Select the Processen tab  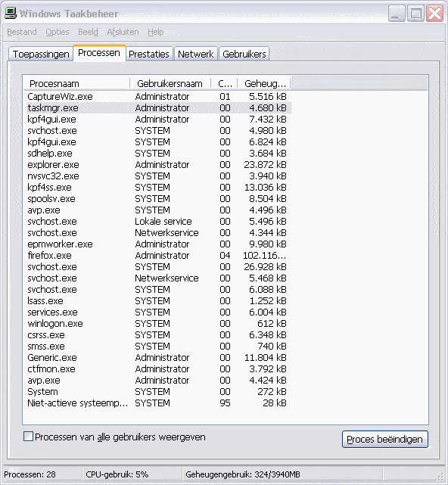point(99,53)
